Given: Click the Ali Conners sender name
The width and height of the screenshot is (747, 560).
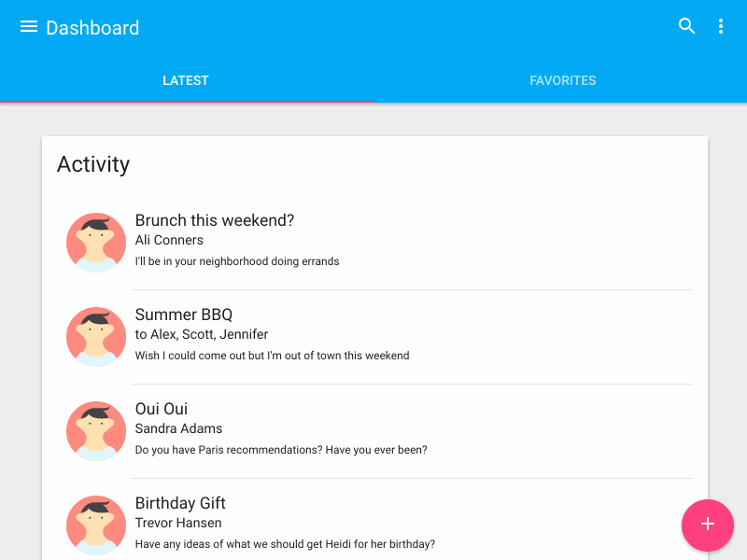Looking at the screenshot, I should pyautogui.click(x=169, y=240).
